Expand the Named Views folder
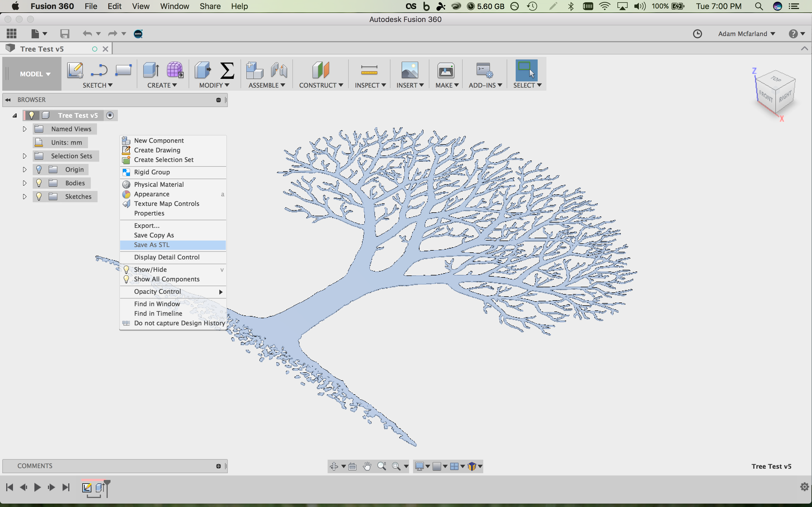The width and height of the screenshot is (812, 507). 24,128
